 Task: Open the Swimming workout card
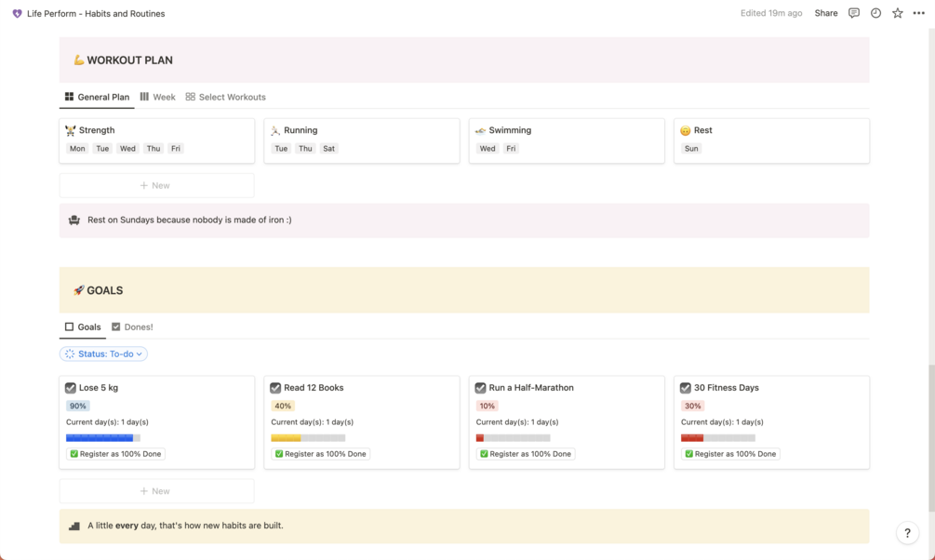566,140
